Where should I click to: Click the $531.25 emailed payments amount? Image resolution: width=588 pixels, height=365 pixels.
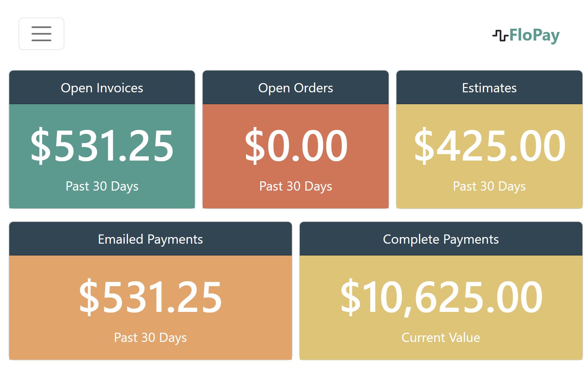[151, 297]
